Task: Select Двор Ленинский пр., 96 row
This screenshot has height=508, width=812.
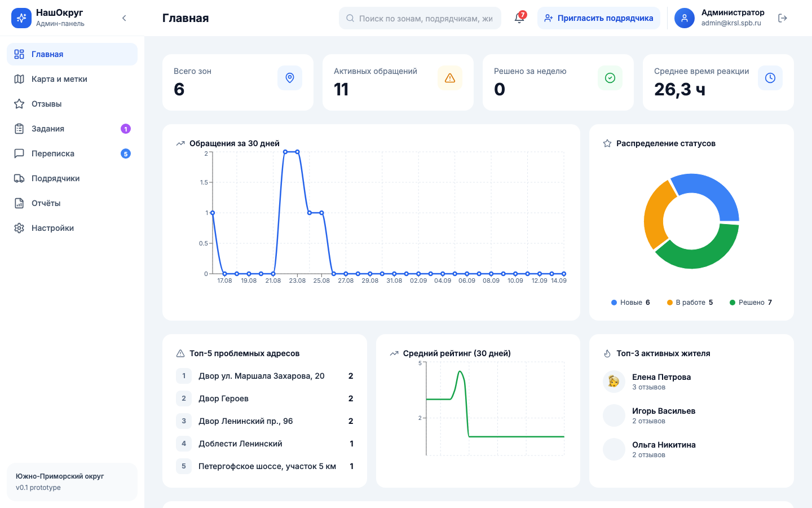Action: 264,421
